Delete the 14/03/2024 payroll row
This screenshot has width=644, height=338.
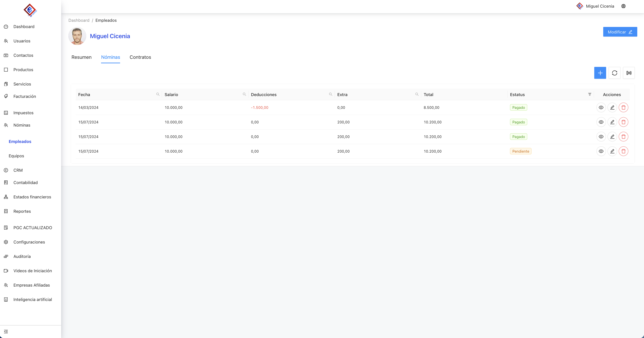point(623,108)
